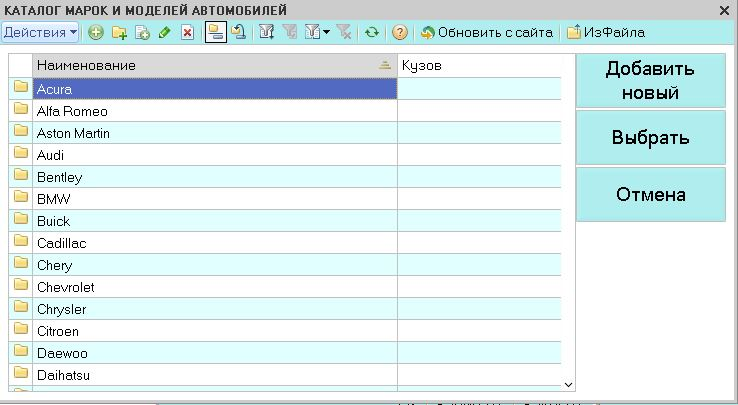Click the Выбрать button
This screenshot has height=405, width=738.
650,138
